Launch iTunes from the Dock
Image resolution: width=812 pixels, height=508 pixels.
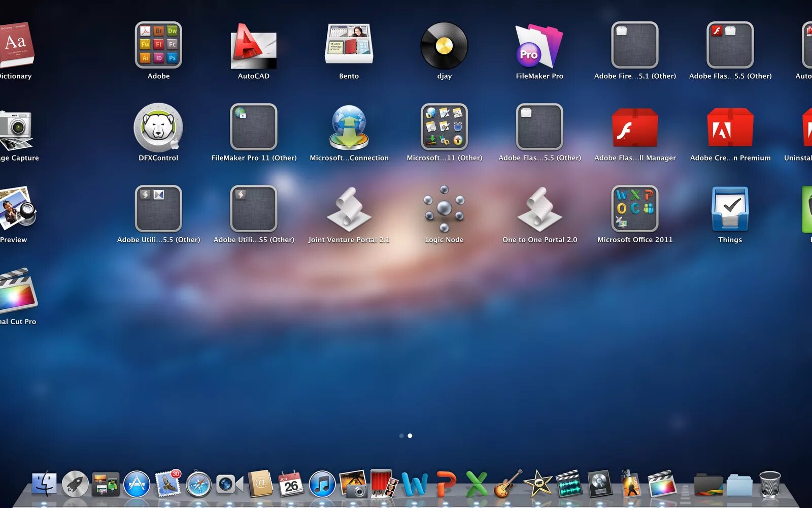(x=322, y=484)
